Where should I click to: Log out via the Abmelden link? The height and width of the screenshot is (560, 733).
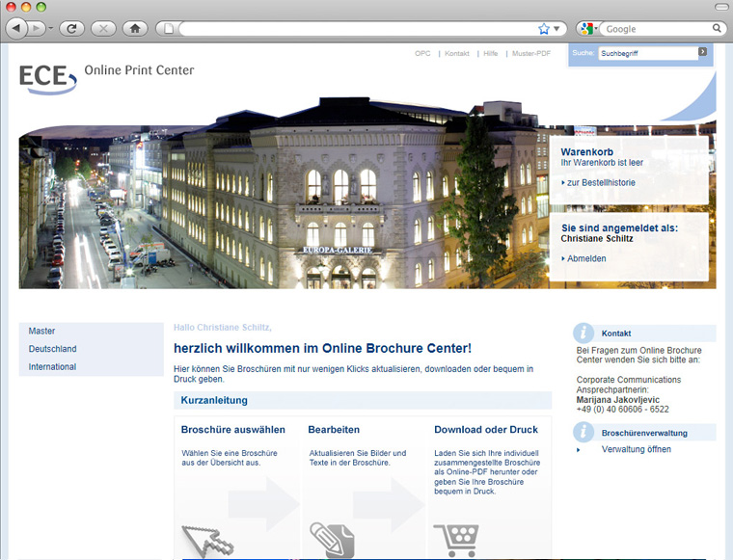point(586,258)
